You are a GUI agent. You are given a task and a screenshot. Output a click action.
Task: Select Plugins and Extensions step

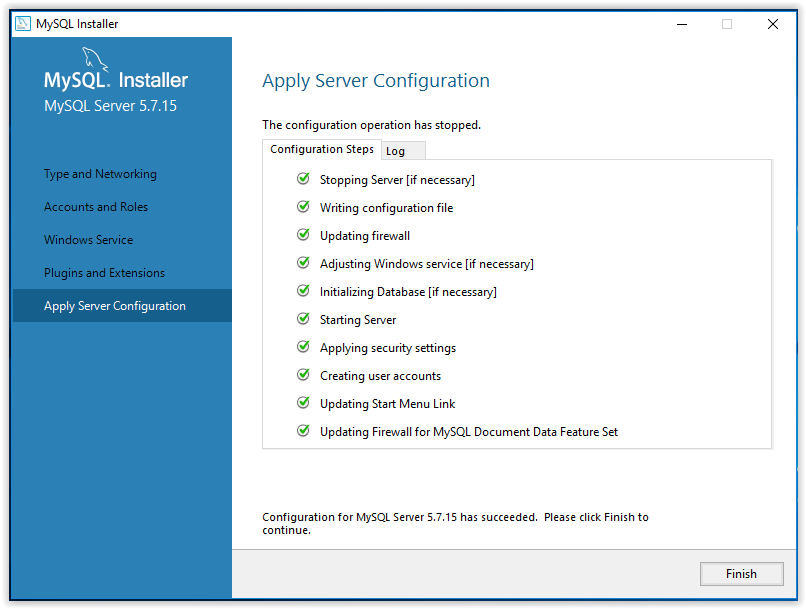click(x=104, y=273)
